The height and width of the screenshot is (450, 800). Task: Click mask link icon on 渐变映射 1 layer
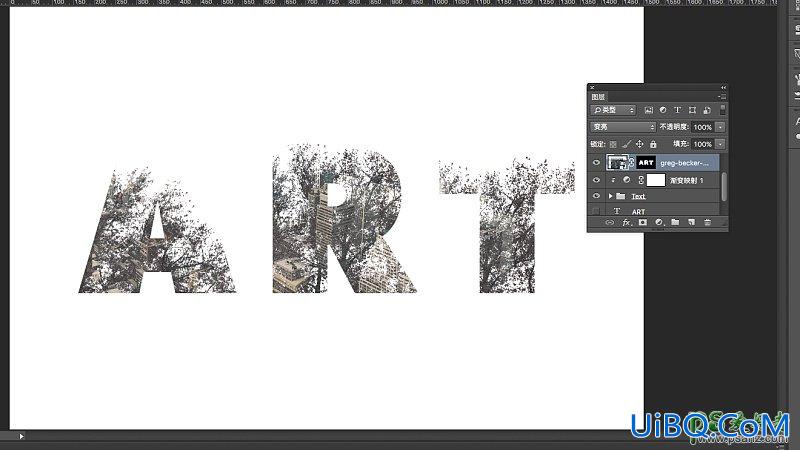coord(641,180)
